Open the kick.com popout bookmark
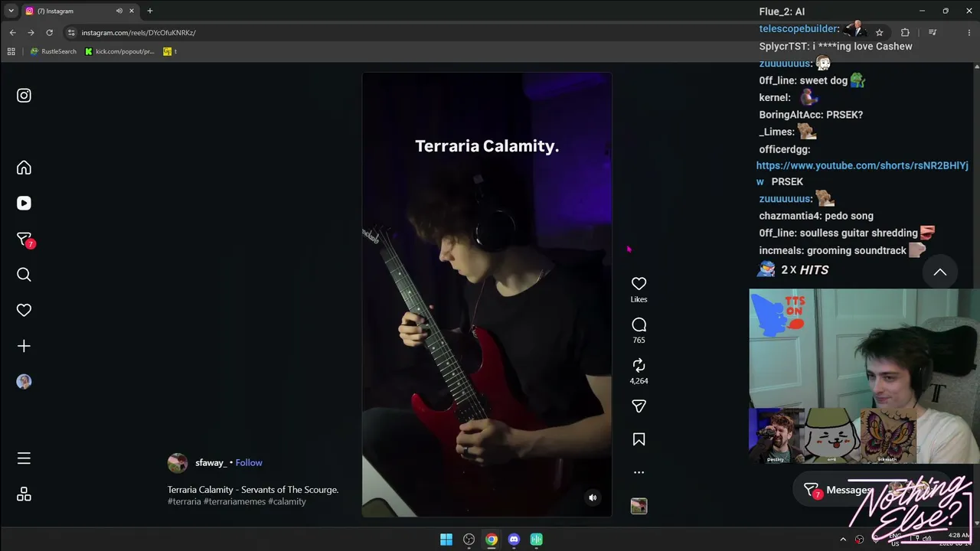 click(119, 51)
